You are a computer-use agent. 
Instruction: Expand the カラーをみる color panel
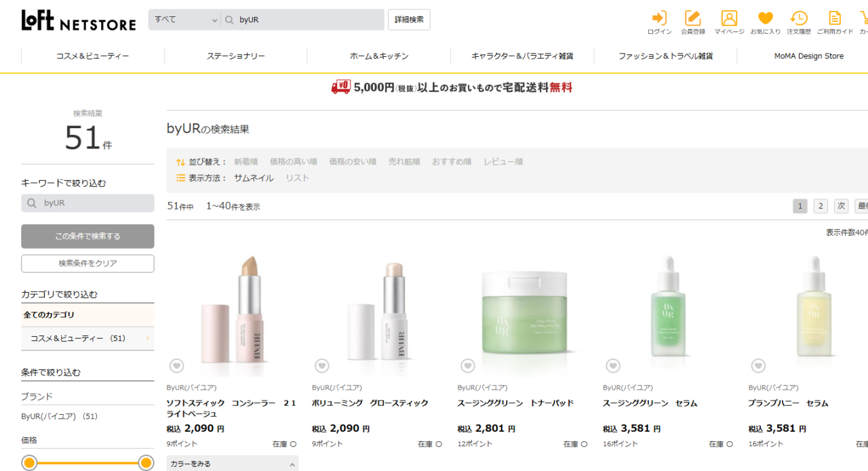(232, 464)
